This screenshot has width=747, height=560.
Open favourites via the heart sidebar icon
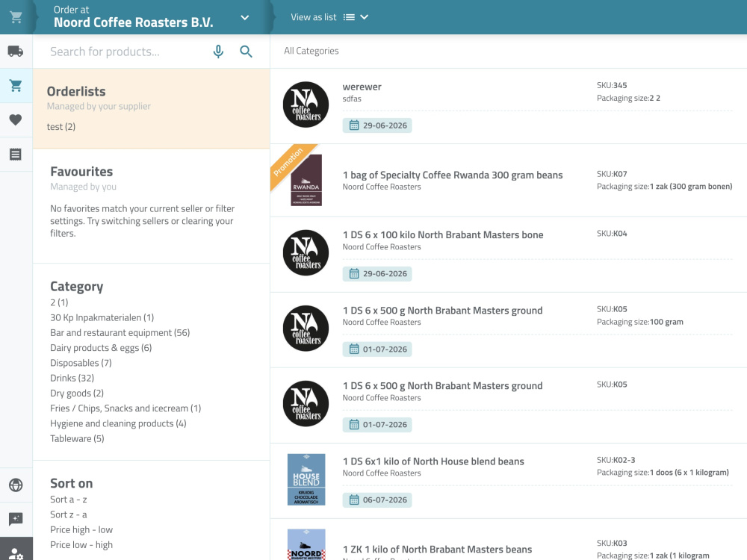click(x=16, y=120)
